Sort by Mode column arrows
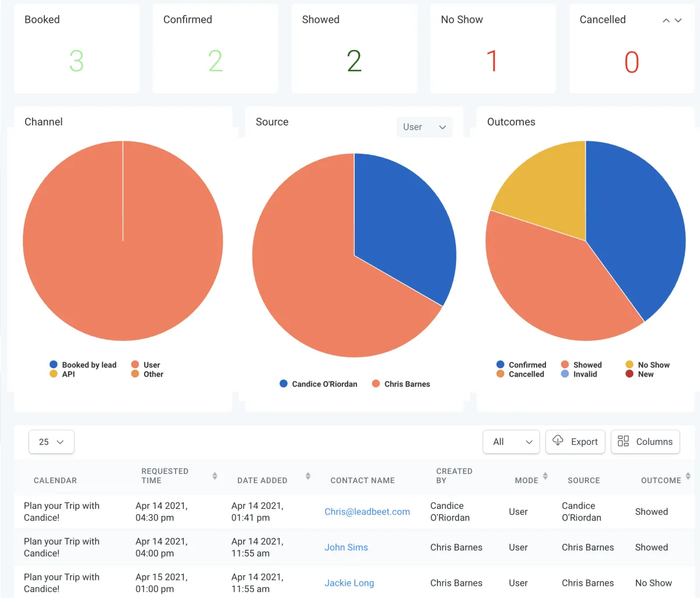The height and width of the screenshot is (598, 700). coord(545,476)
